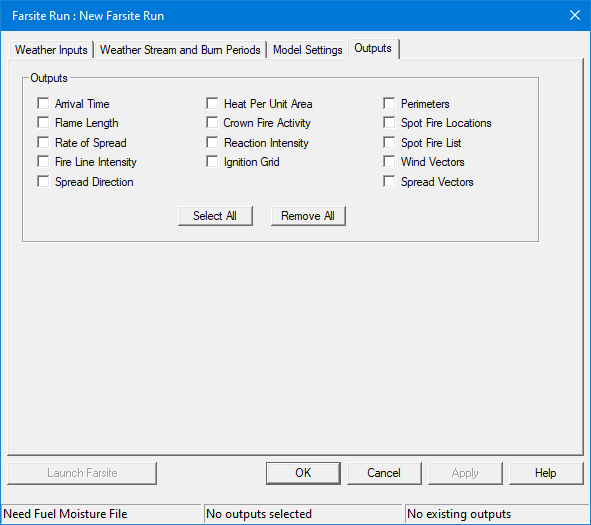Image resolution: width=591 pixels, height=525 pixels.
Task: Check the Ignition Grid option
Action: pyautogui.click(x=212, y=162)
